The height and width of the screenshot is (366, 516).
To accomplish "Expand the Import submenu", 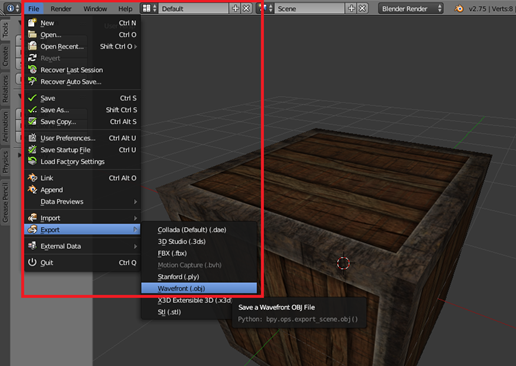I will click(135, 218).
